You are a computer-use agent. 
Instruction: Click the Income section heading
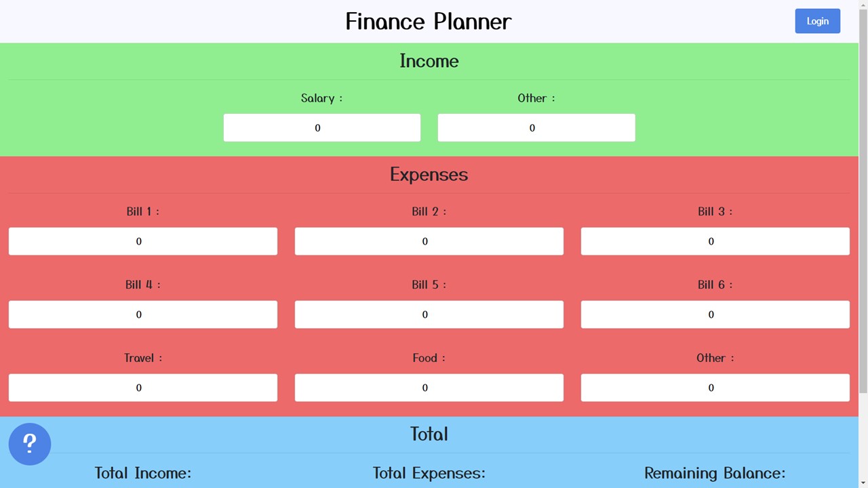point(429,61)
